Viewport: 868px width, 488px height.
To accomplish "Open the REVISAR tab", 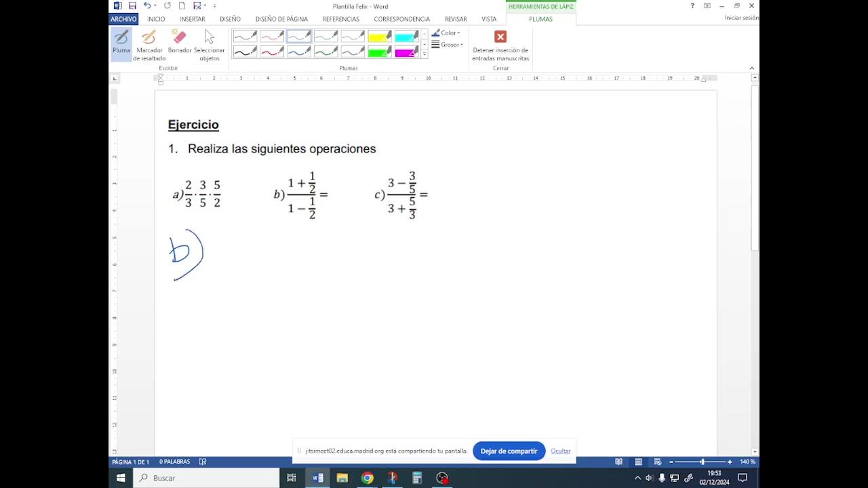I will (456, 19).
